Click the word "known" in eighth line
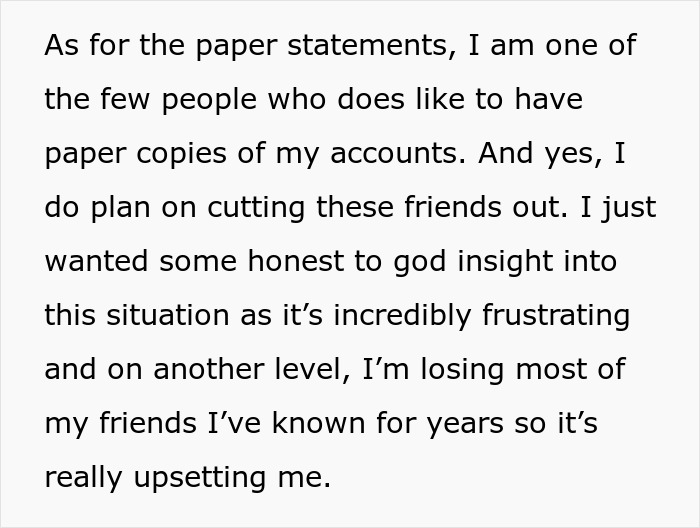The image size is (700, 528). click(318, 423)
